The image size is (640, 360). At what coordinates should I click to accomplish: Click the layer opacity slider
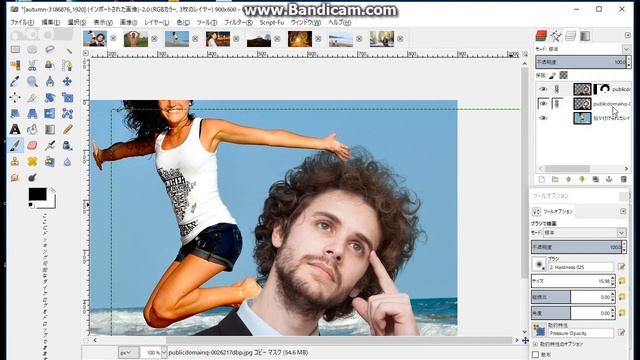coord(581,62)
